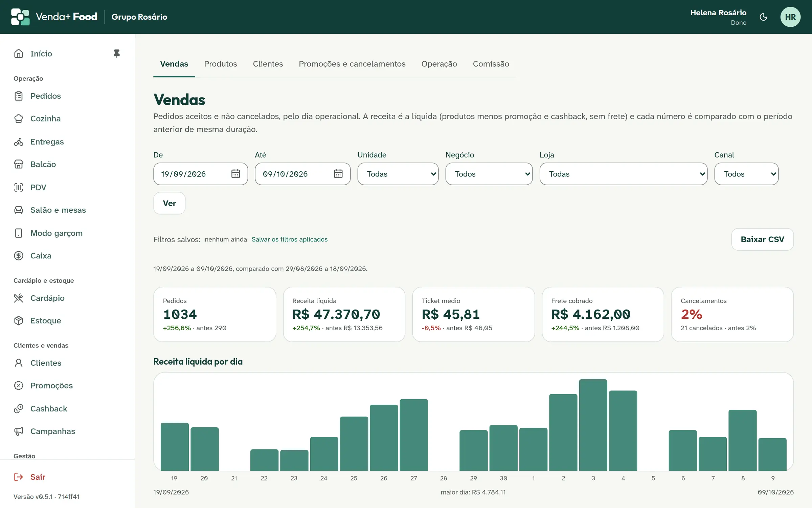812x508 pixels.
Task: Click the Venda+ Food logo icon
Action: (x=20, y=17)
